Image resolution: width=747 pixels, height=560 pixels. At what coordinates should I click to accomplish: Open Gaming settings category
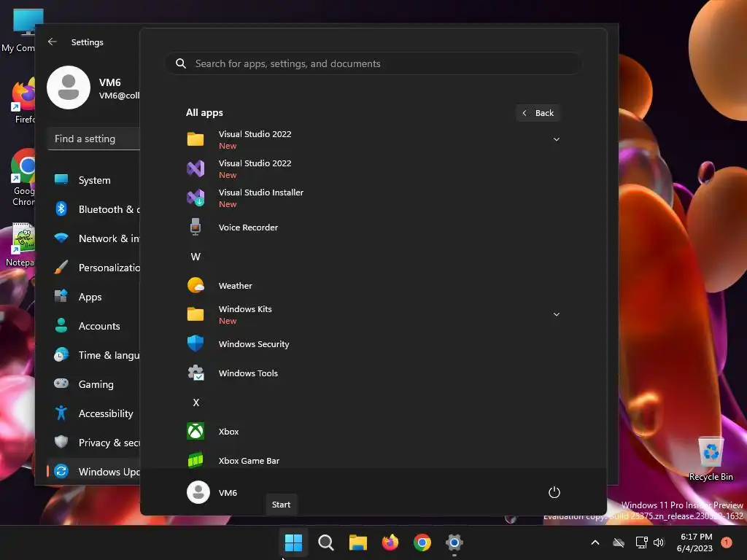tap(93, 384)
